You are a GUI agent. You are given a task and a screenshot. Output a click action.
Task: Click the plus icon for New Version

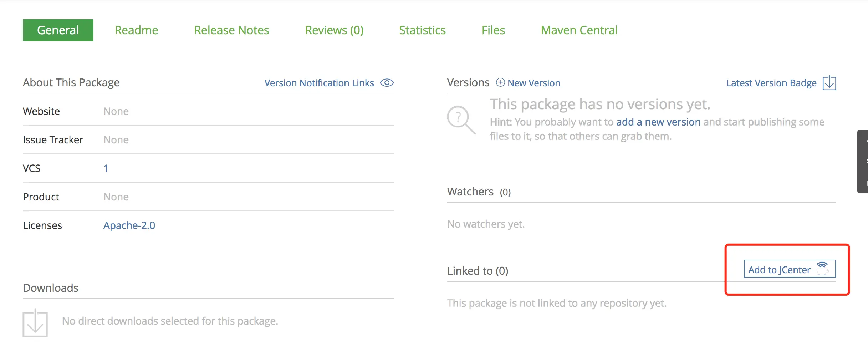(500, 83)
